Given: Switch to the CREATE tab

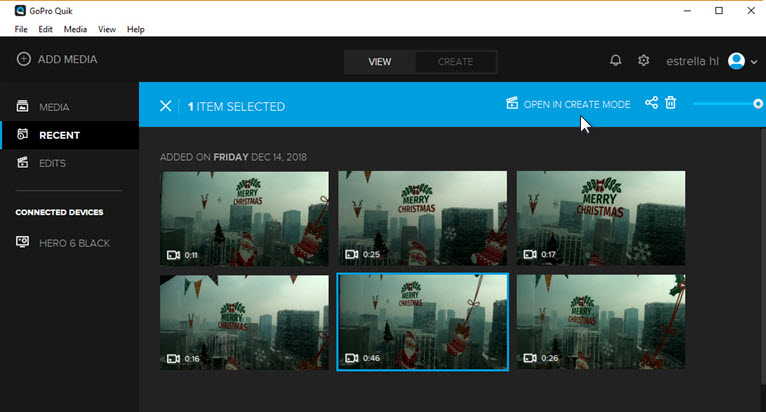Looking at the screenshot, I should (455, 62).
